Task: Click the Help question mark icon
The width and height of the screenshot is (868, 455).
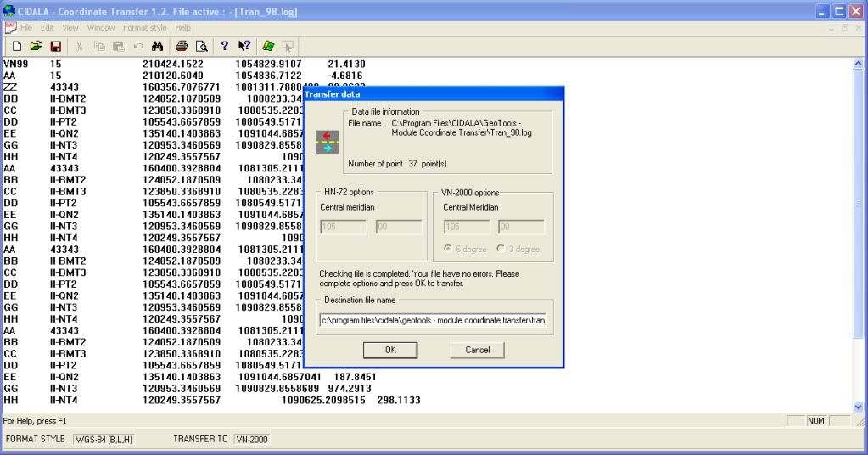Action: (x=224, y=47)
